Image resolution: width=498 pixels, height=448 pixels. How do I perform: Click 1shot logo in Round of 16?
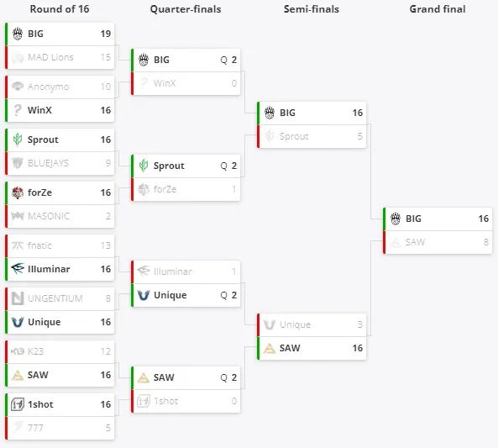point(18,404)
